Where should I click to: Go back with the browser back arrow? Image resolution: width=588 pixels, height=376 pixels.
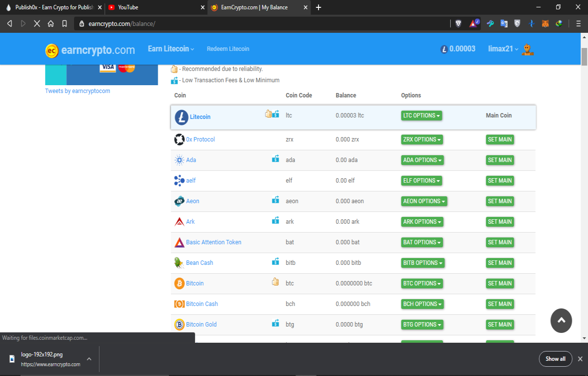click(x=9, y=23)
